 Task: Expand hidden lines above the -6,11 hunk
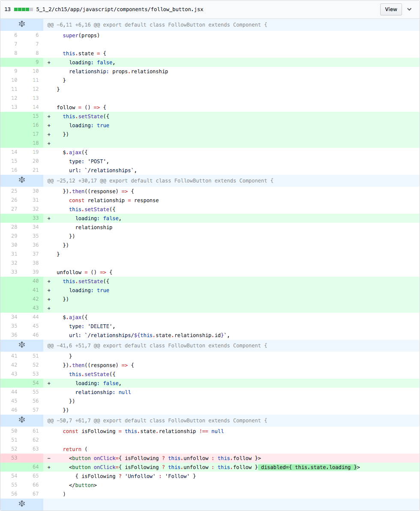(x=22, y=24)
